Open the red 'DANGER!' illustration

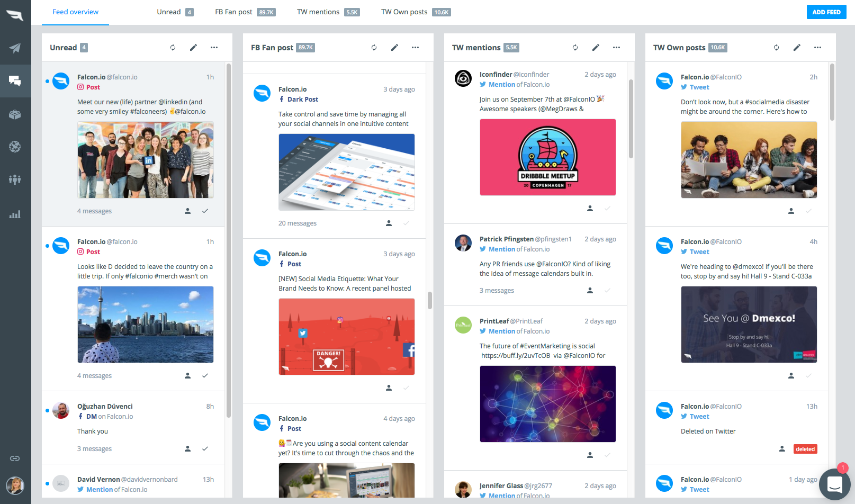coord(347,337)
